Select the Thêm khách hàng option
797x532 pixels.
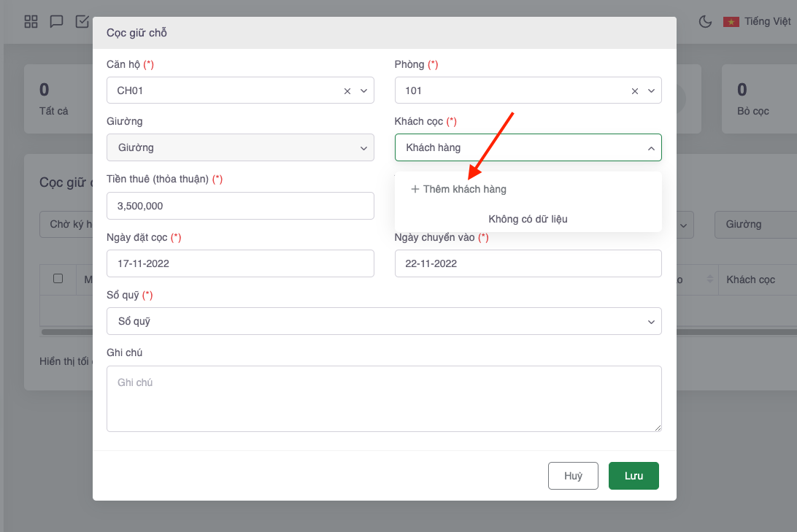point(459,189)
